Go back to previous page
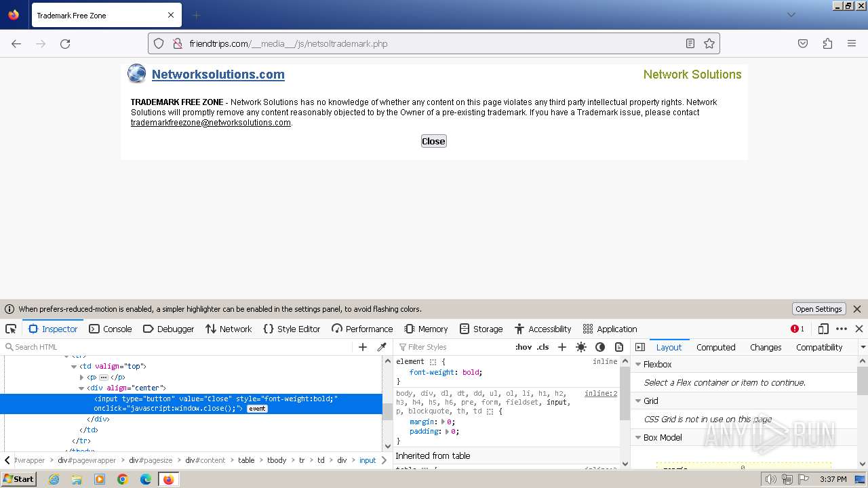Screen dimensions: 868x488 coord(16,43)
